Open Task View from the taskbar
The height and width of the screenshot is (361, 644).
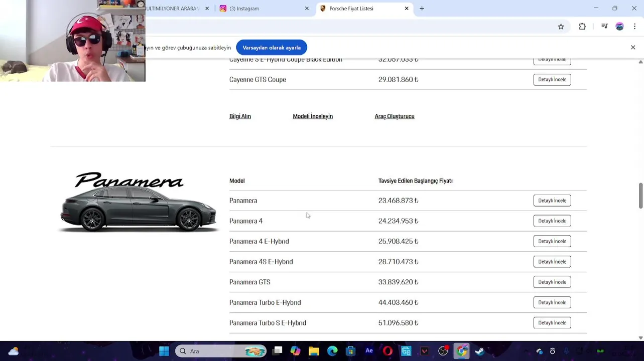pyautogui.click(x=278, y=351)
